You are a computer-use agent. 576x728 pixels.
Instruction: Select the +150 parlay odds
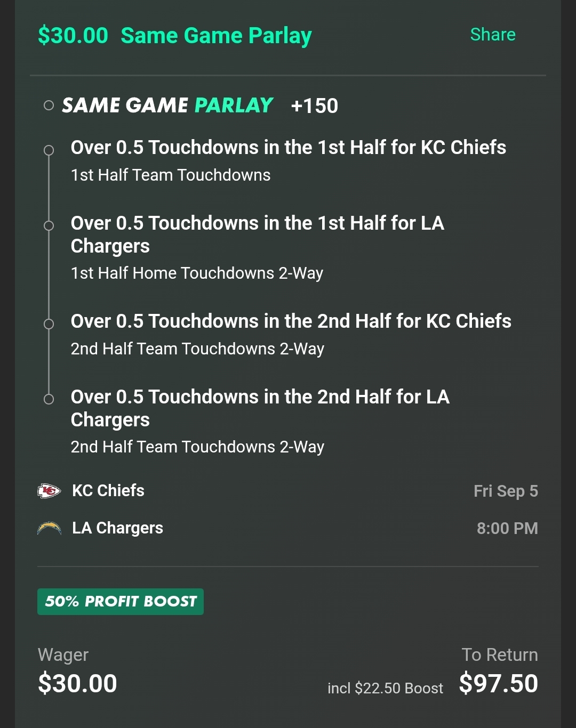(x=314, y=106)
